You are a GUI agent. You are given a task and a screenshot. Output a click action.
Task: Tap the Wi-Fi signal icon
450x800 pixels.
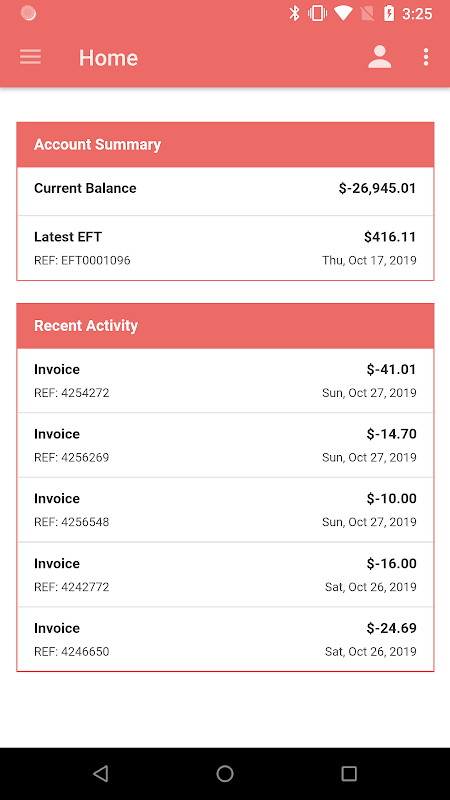[343, 13]
